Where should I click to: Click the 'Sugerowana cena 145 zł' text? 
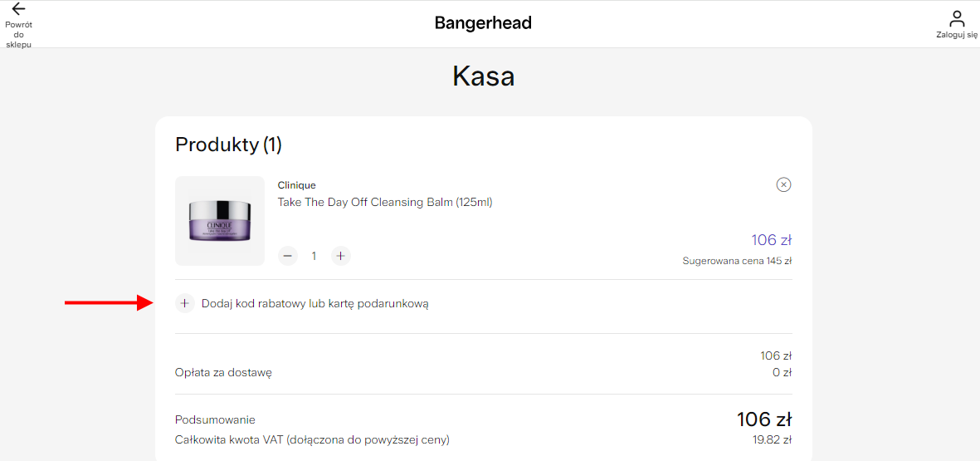pyautogui.click(x=738, y=261)
